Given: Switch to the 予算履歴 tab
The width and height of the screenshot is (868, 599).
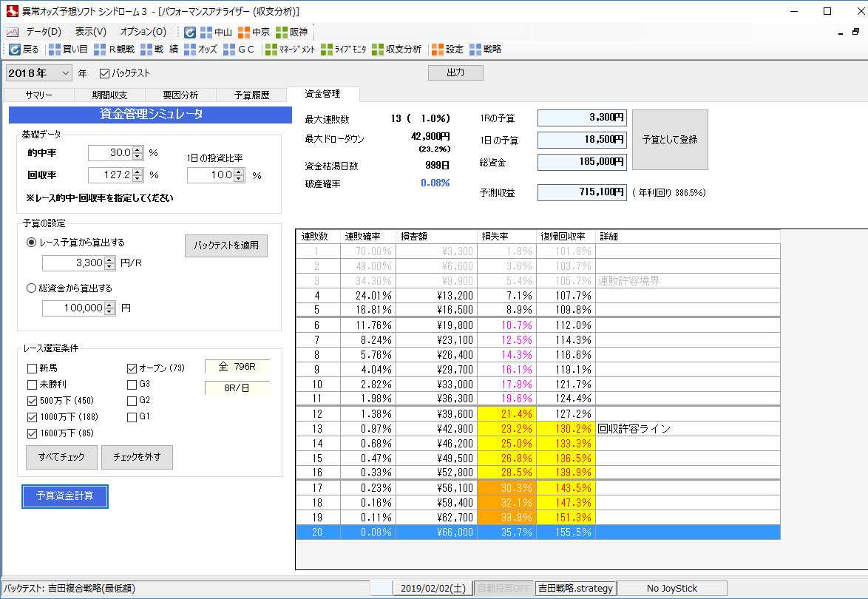Looking at the screenshot, I should 251,95.
